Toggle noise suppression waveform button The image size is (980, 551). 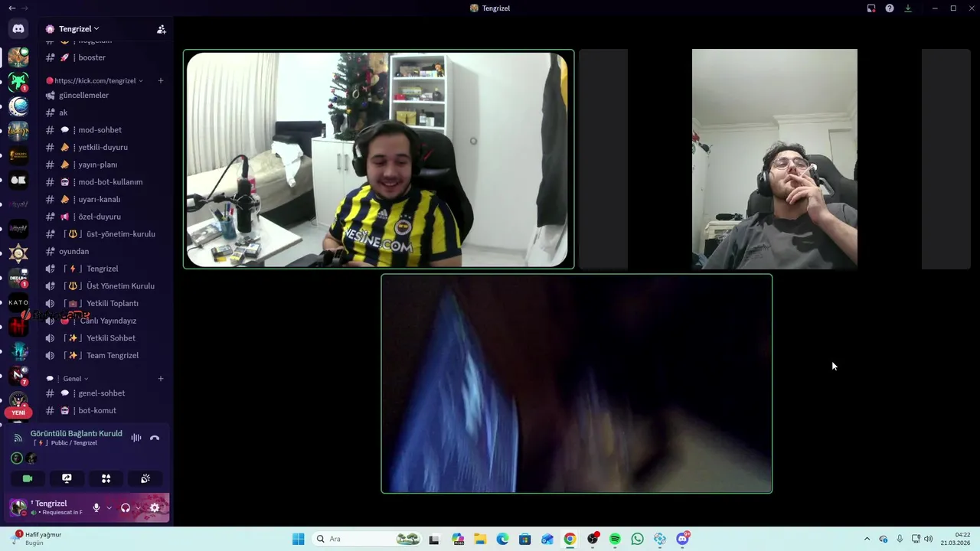coord(136,438)
